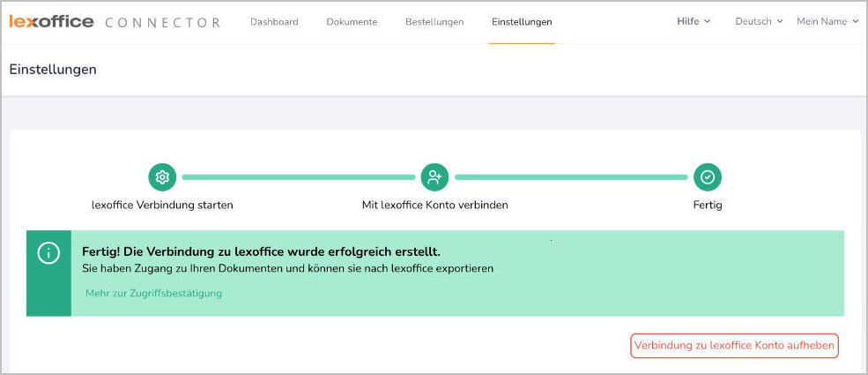Viewport: 868px width, 375px height.
Task: Select the Einstellungen tab
Action: pos(522,22)
